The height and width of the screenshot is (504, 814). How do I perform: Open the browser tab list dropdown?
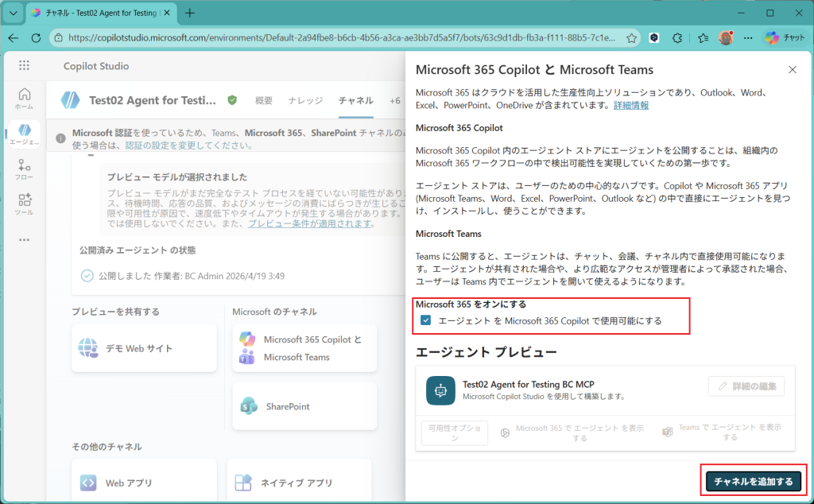(13, 14)
